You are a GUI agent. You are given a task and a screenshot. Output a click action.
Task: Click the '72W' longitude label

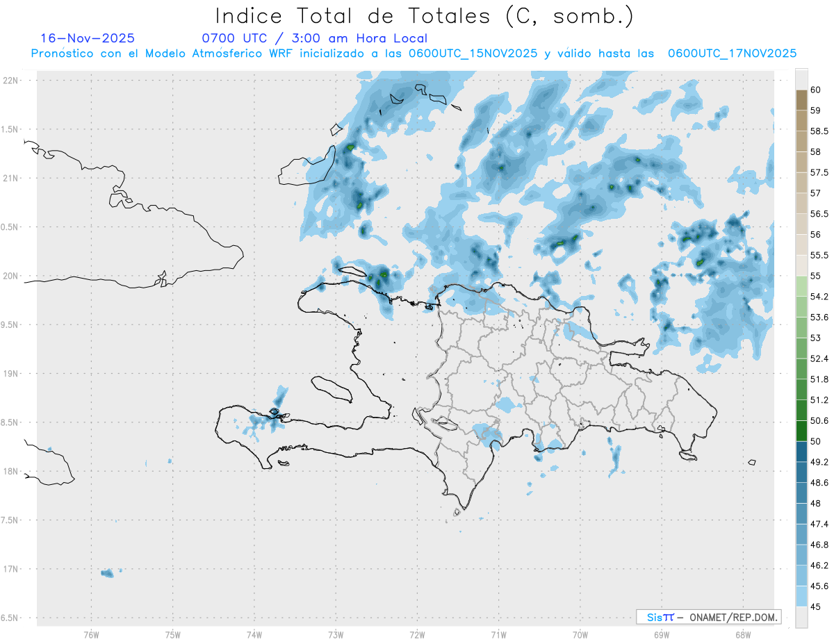(x=417, y=635)
